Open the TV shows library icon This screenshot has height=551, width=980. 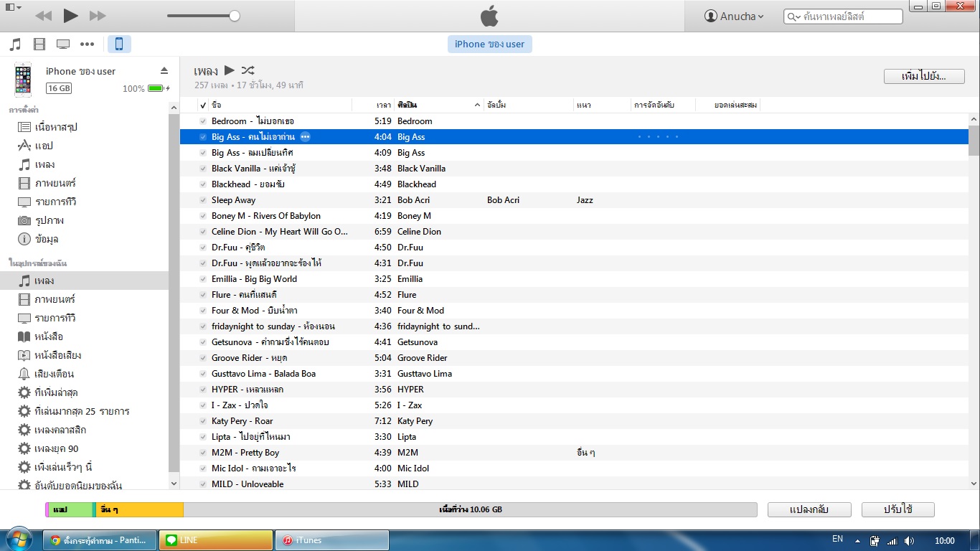pyautogui.click(x=63, y=44)
